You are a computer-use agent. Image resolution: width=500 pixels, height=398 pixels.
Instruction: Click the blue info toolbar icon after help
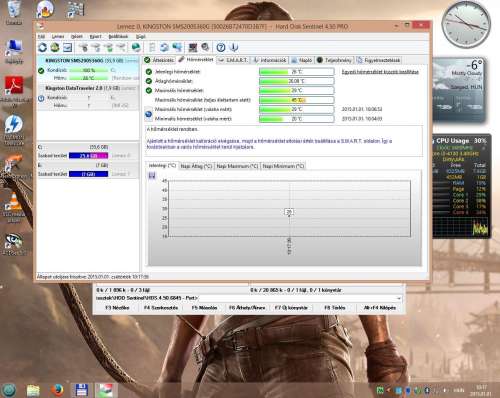pos(234,47)
